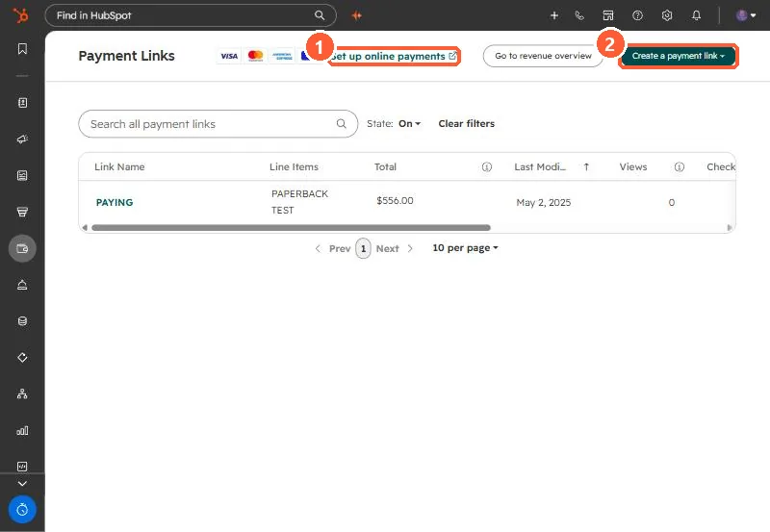This screenshot has width=770, height=532.
Task: Open the code-window icon at sidebar bottom
Action: [22, 467]
